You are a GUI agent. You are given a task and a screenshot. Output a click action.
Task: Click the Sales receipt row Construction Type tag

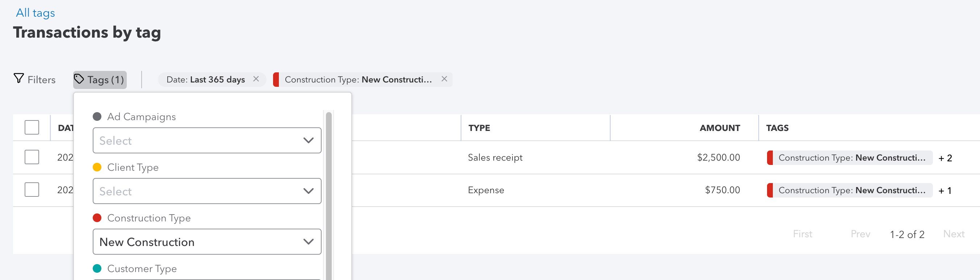pyautogui.click(x=850, y=158)
